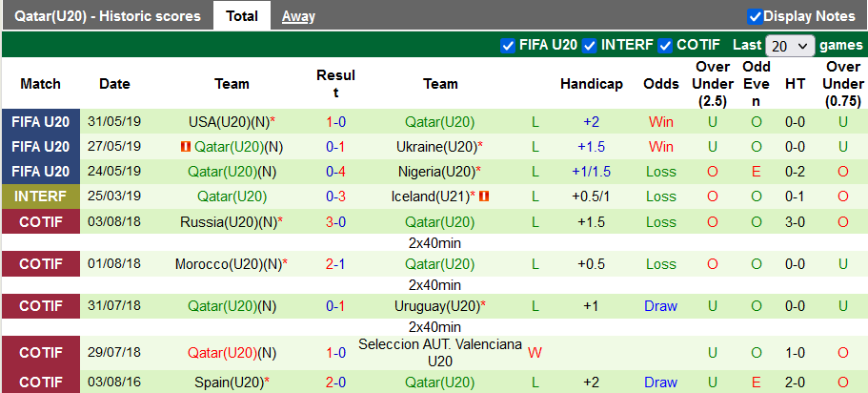Switch to the Away tab
Screen dimensions: 868x393
point(298,16)
